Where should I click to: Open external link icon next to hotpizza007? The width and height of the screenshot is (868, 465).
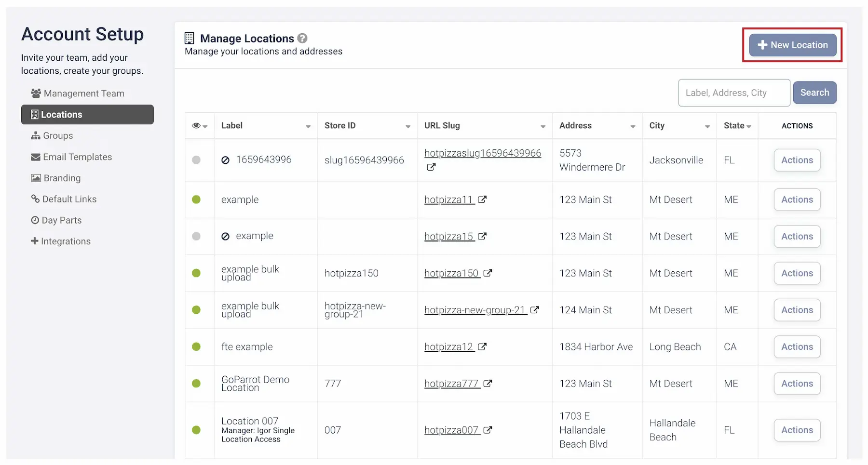pos(488,430)
